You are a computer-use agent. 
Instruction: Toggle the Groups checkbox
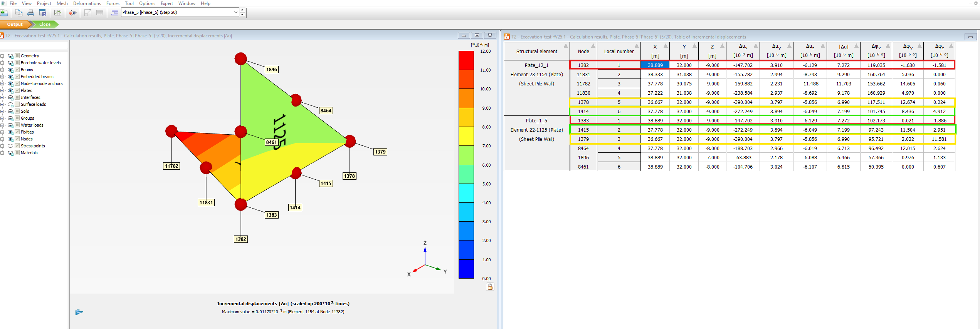point(17,118)
